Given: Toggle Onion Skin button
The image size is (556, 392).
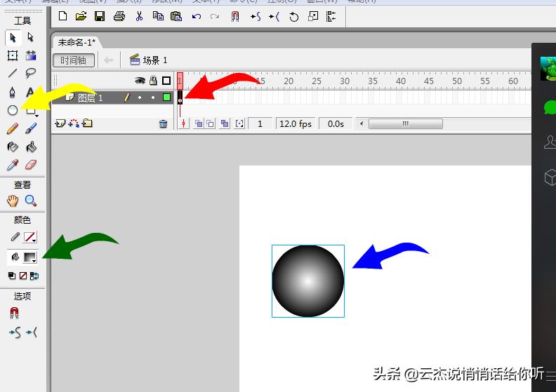Looking at the screenshot, I should (x=199, y=123).
